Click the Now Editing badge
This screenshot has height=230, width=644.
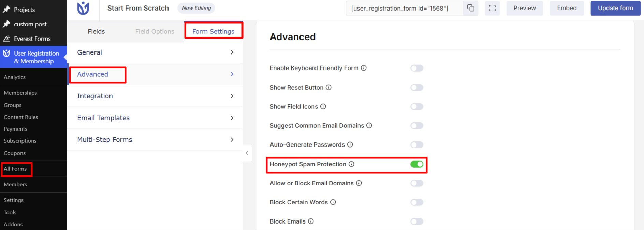(196, 8)
